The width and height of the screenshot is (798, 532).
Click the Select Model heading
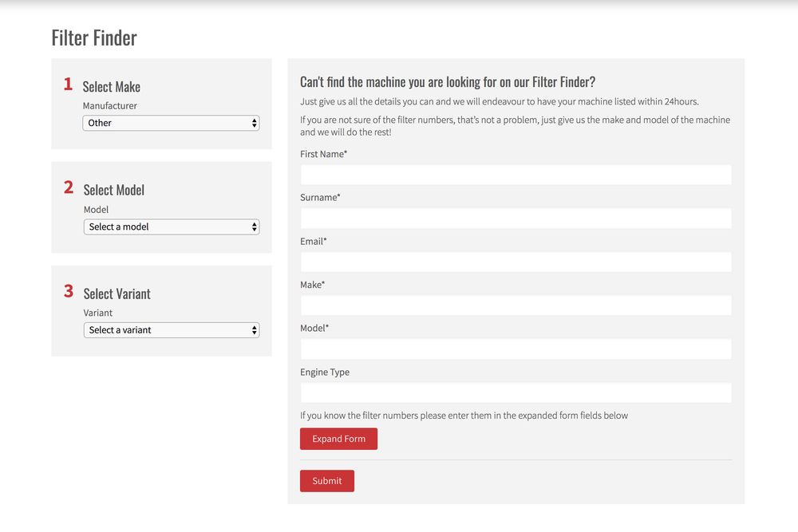114,191
